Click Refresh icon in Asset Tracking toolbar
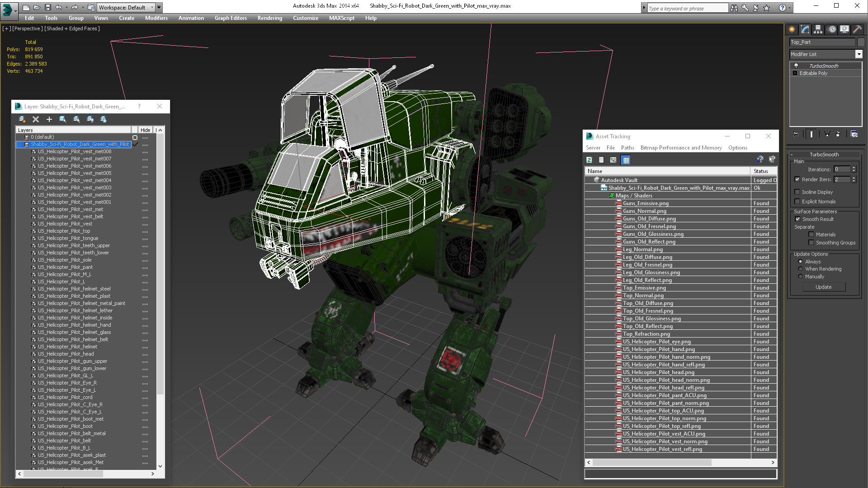 [x=589, y=160]
